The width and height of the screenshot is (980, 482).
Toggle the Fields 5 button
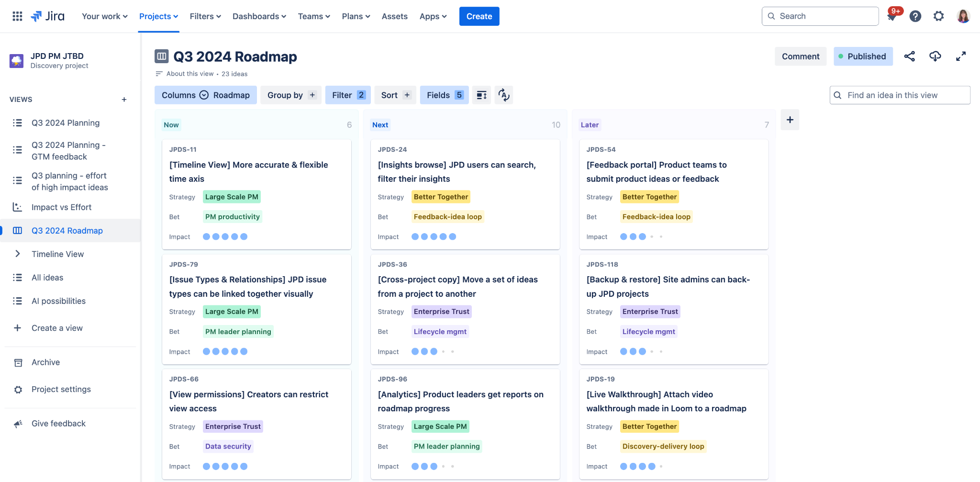(444, 95)
